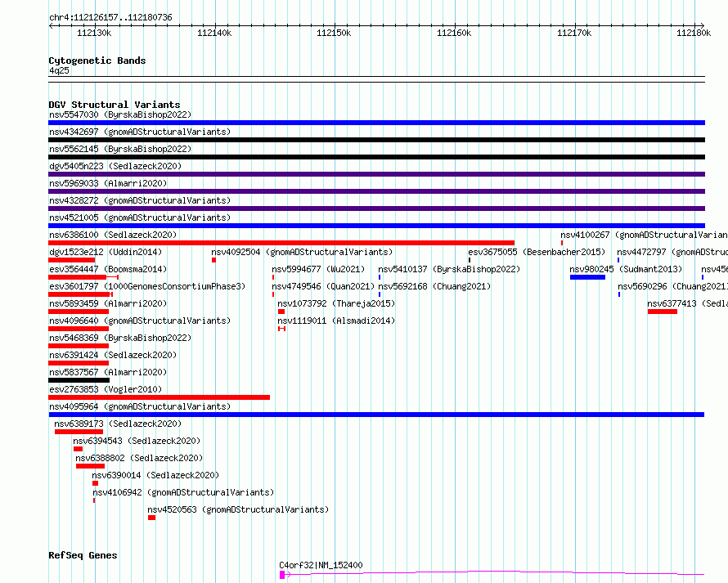Click the red bar of nsv6377413
The image size is (728, 583).
click(x=663, y=312)
